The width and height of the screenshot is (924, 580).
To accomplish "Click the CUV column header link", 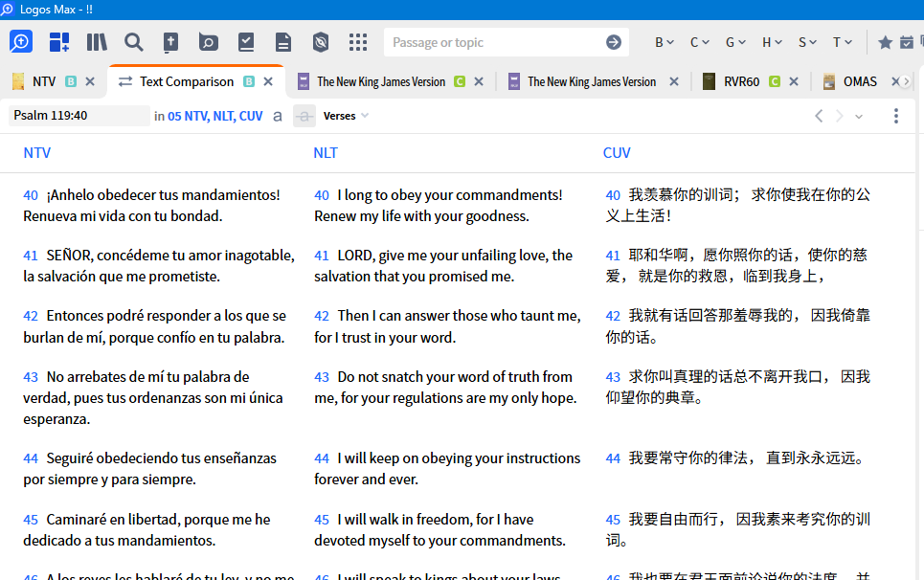I will point(617,153).
